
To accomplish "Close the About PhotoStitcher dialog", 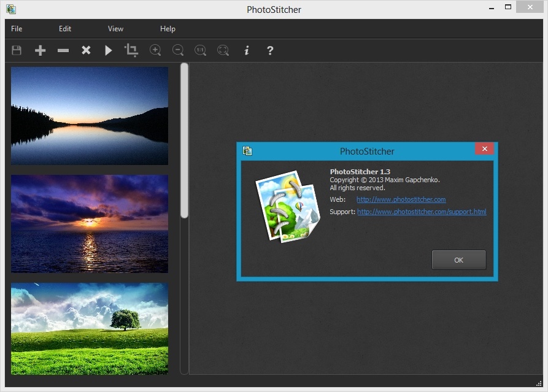I will tap(484, 148).
